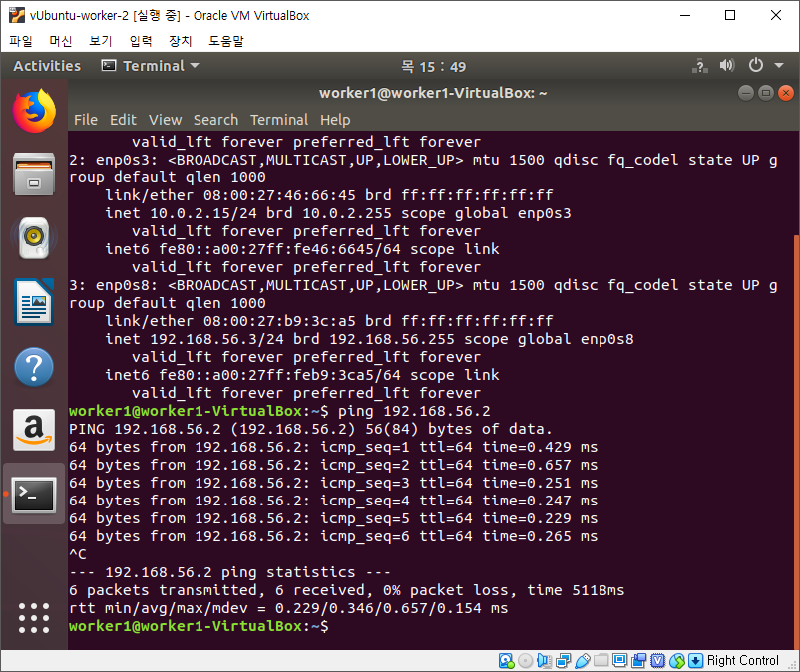Show Applications grid at dock bottom

(34, 618)
